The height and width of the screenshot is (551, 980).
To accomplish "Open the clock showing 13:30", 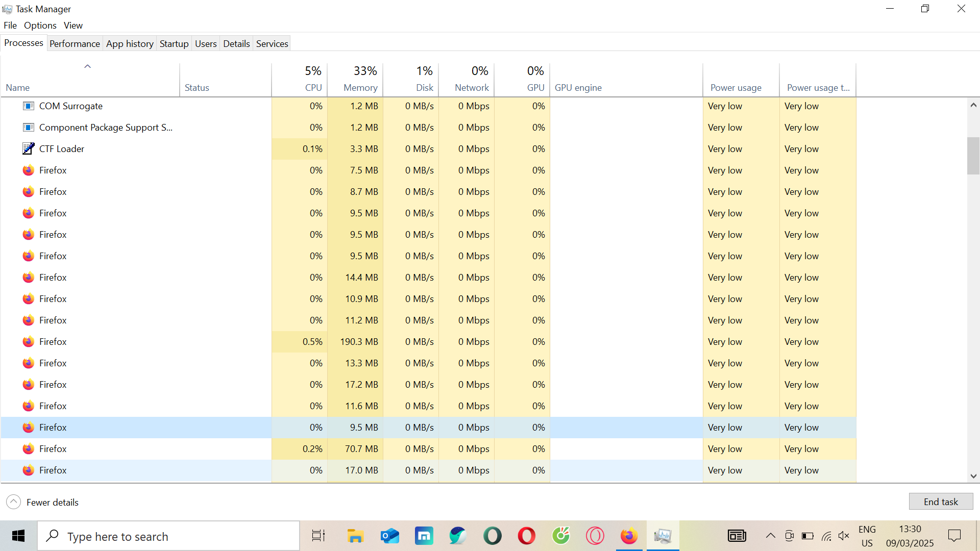I will (910, 536).
